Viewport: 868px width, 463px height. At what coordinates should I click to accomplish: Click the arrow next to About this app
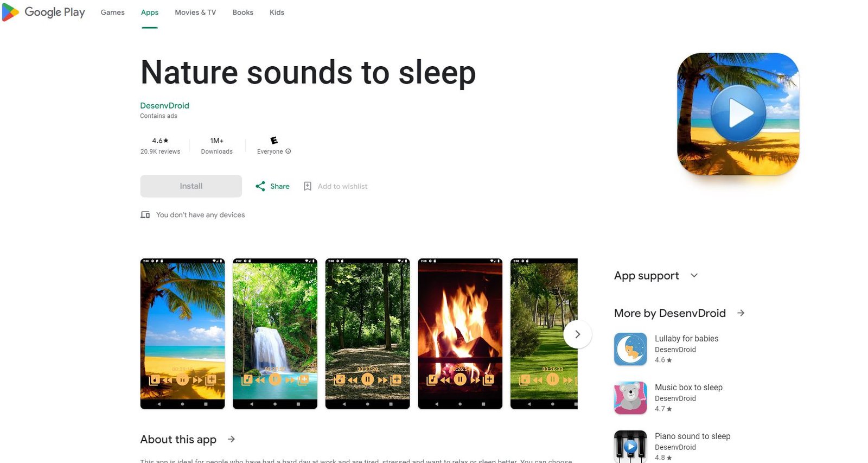232,439
